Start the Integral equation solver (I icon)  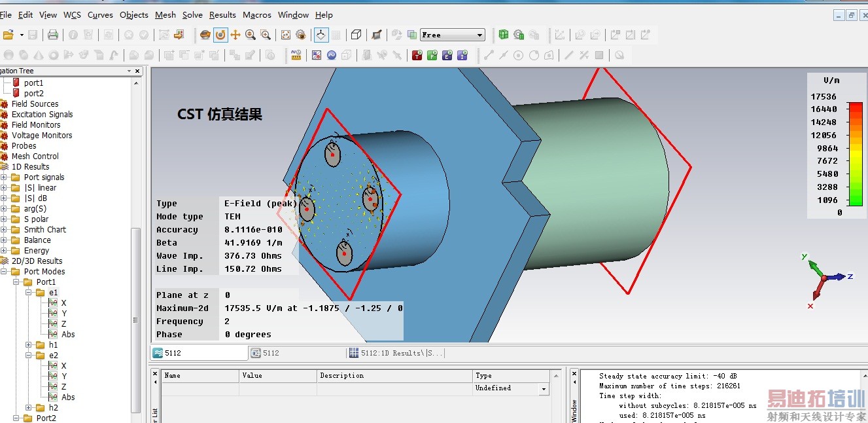coord(462,55)
